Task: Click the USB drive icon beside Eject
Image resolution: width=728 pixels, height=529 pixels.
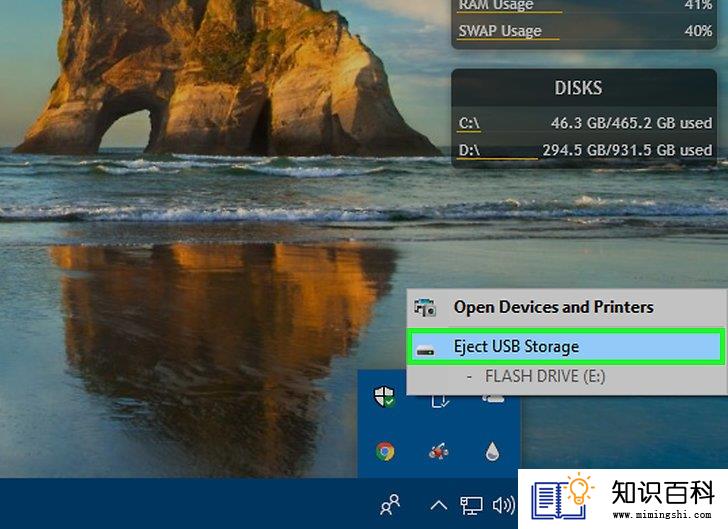Action: point(425,350)
